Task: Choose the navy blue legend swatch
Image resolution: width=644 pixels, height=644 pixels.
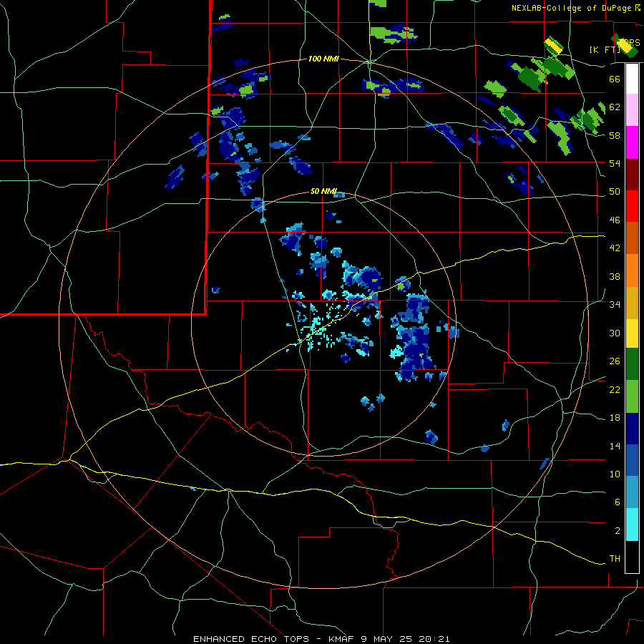Action: (x=632, y=429)
